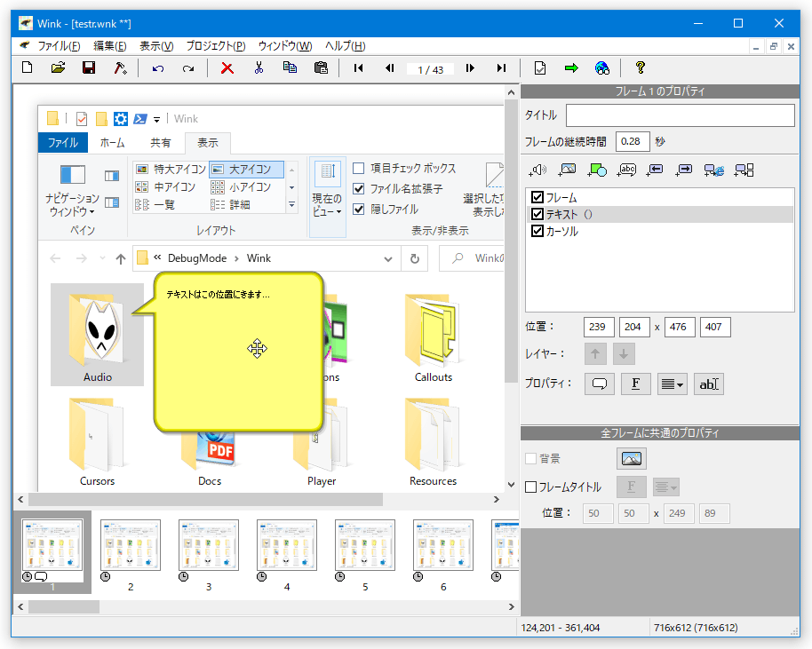Advance to the next frame

pos(470,67)
